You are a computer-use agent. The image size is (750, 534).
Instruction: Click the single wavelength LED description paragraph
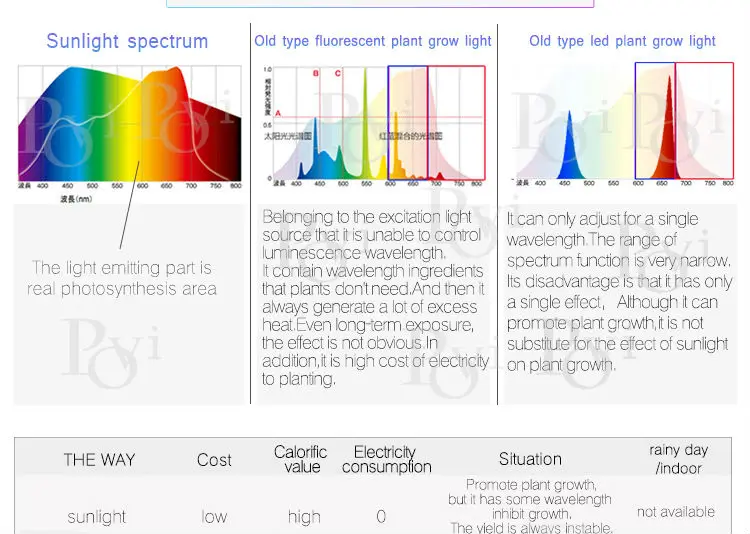pos(619,292)
